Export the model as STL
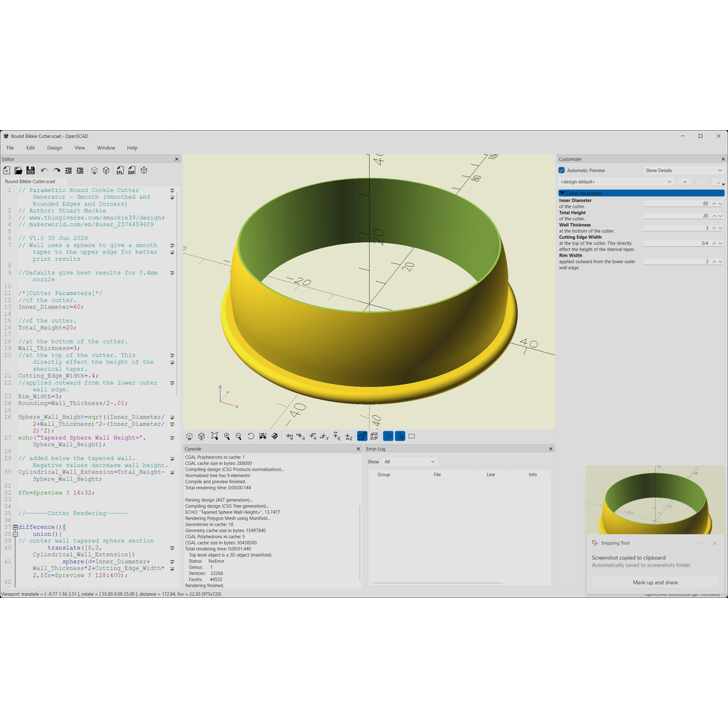The height and width of the screenshot is (728, 728). 119,171
